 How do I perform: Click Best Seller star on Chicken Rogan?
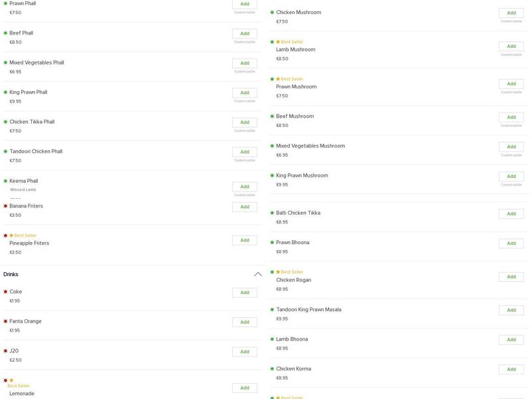coord(278,272)
